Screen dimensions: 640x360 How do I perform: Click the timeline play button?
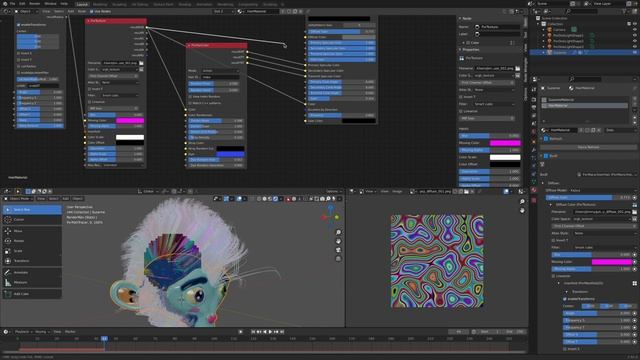[270, 332]
